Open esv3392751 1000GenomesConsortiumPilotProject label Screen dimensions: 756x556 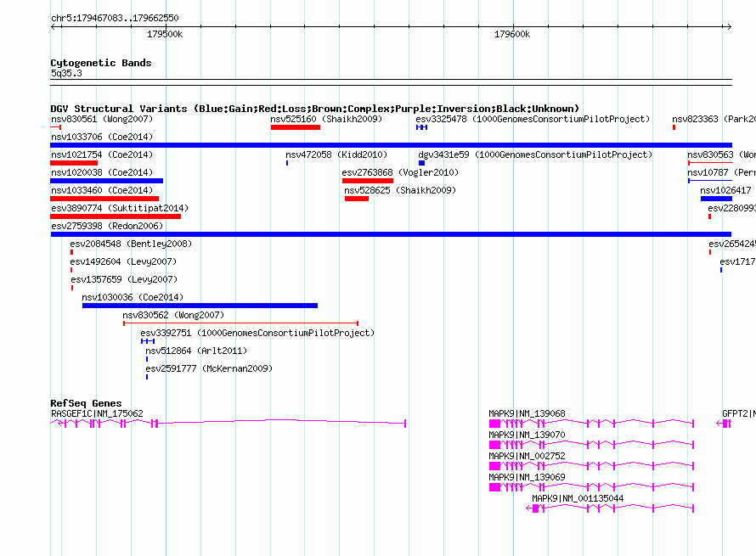click(257, 333)
